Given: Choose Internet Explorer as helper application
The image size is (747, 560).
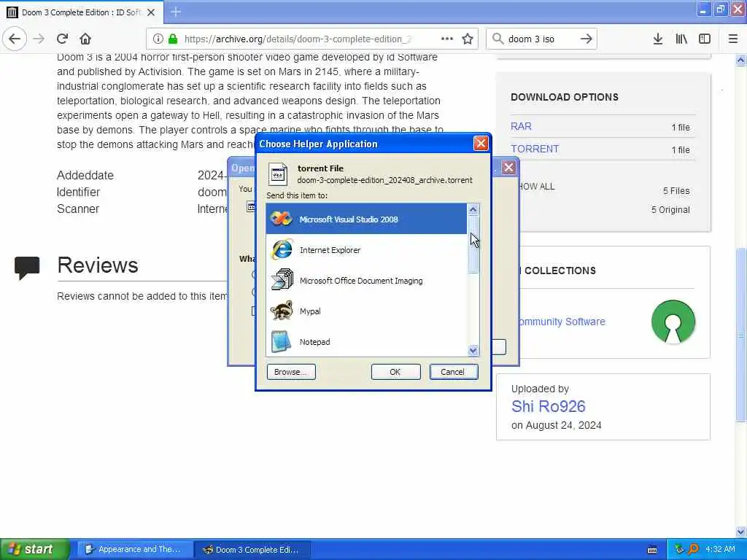Looking at the screenshot, I should 366,250.
